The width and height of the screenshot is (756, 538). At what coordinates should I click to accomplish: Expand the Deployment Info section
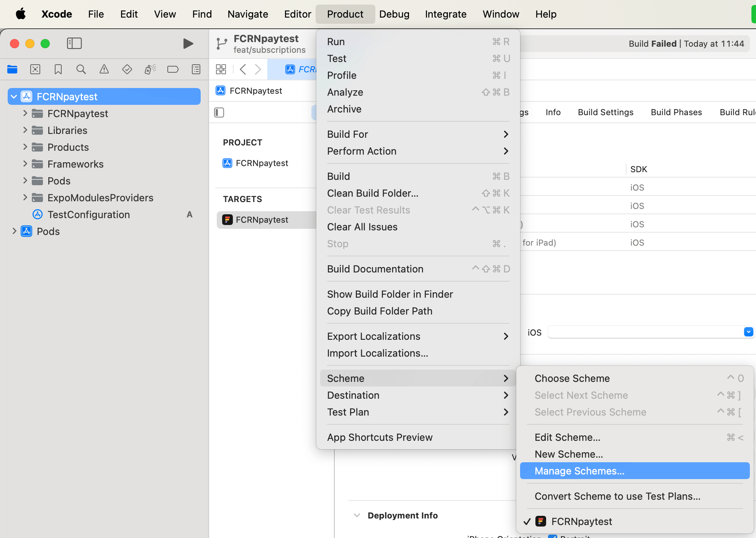pos(357,515)
